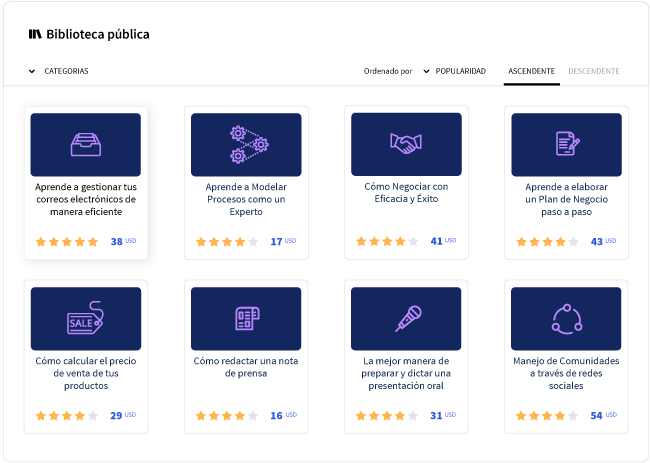Open La mejor manera de preparar presentación oral
The image size is (650, 463).
click(406, 373)
